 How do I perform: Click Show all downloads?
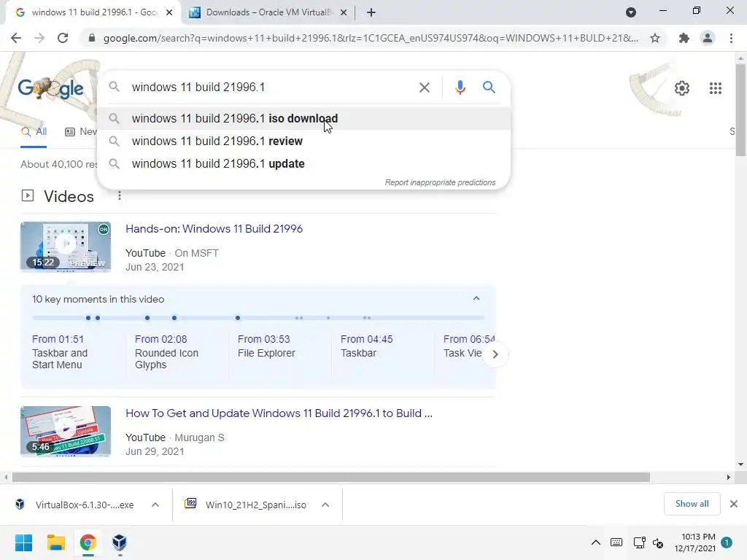tap(692, 504)
